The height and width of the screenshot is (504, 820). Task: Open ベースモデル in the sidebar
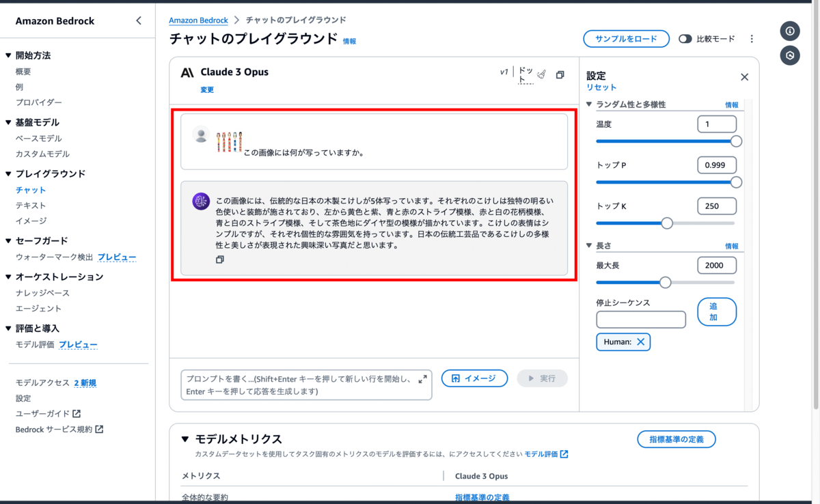(x=39, y=139)
